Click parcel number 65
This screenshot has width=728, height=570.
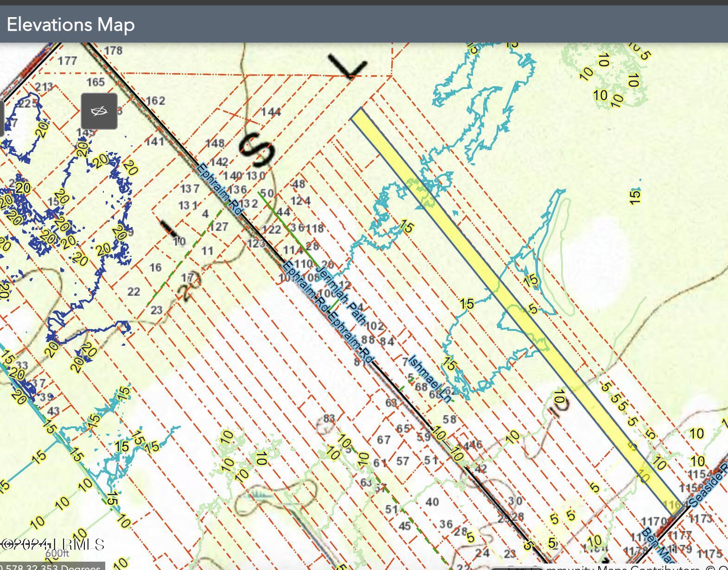[x=403, y=428]
